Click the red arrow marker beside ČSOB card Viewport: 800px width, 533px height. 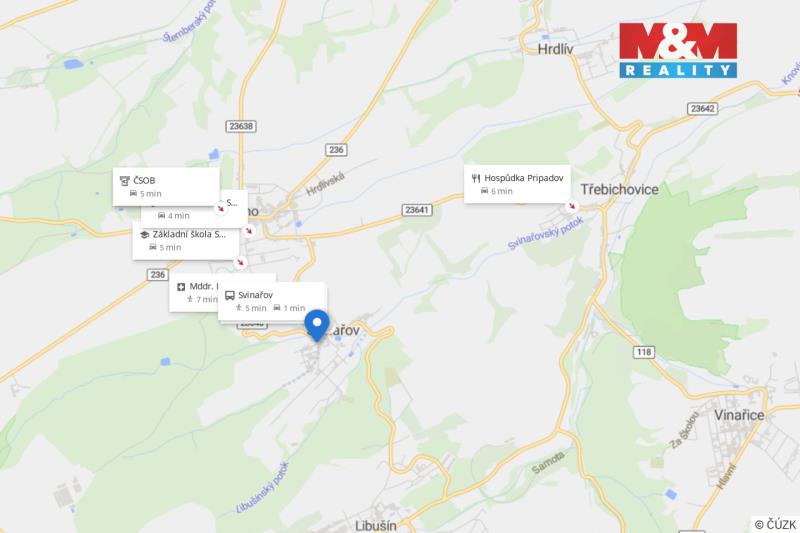click(220, 208)
